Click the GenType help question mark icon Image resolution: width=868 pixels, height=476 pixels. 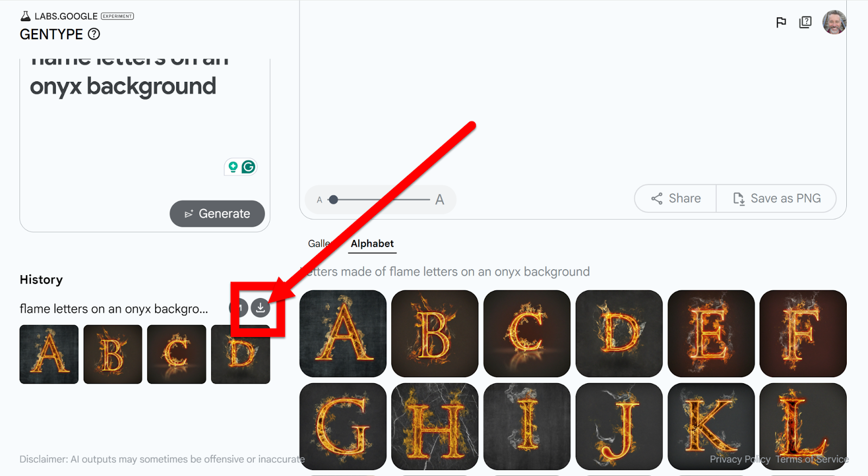[x=94, y=34]
